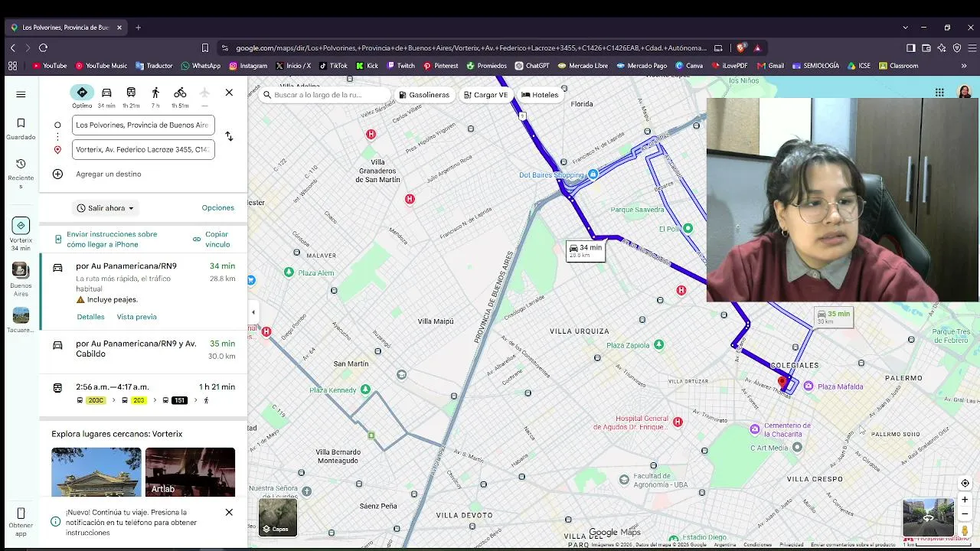Viewport: 980px width, 551px height.
Task: Search along the route field
Action: coord(325,95)
